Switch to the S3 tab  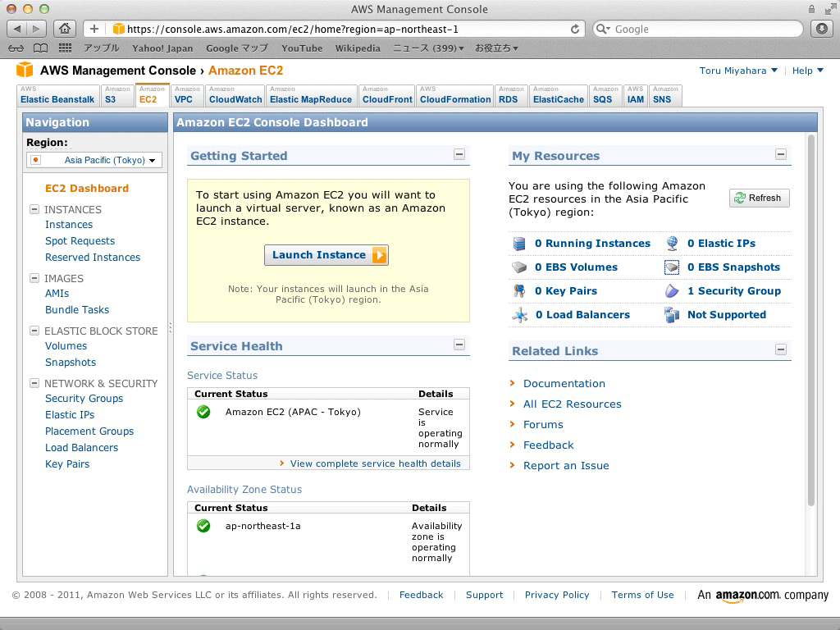click(x=116, y=95)
